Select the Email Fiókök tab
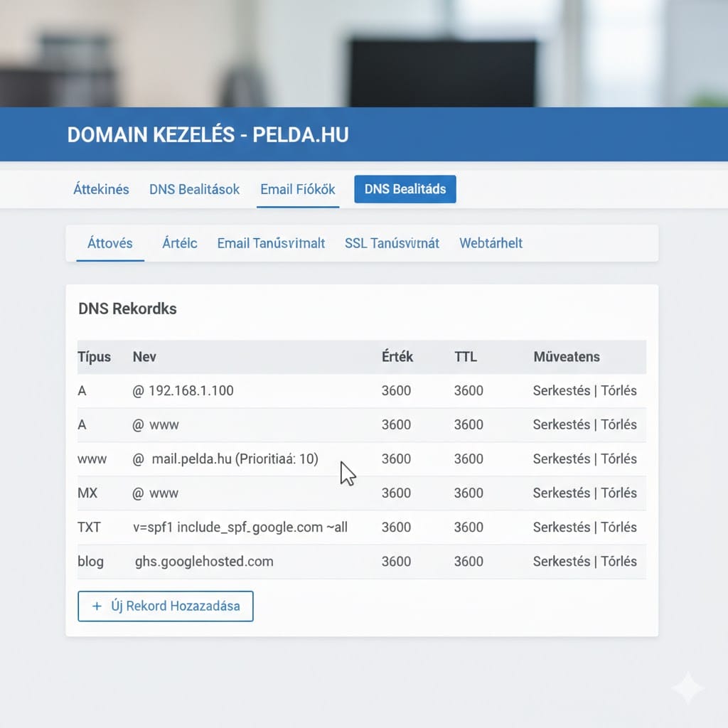The image size is (728, 728). coord(297,189)
